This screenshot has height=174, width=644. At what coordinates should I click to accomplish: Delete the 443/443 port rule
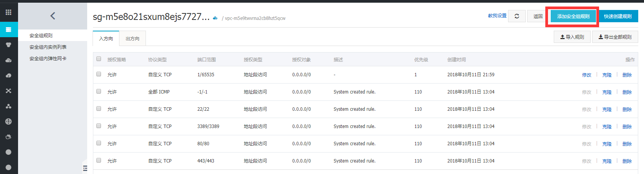pyautogui.click(x=627, y=161)
